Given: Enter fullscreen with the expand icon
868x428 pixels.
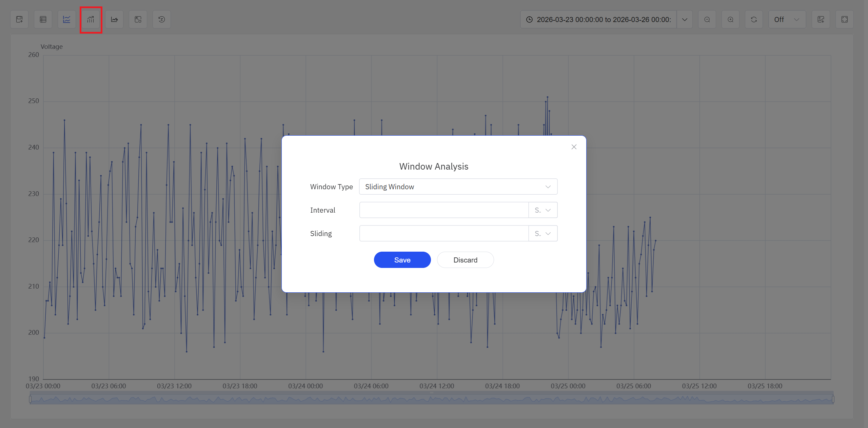Looking at the screenshot, I should (x=844, y=19).
